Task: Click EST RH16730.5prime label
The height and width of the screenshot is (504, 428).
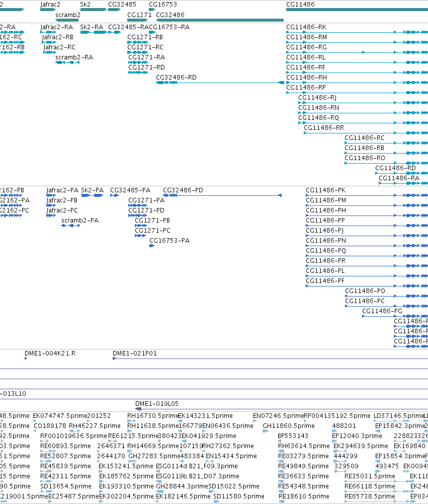Action: pos(152,416)
